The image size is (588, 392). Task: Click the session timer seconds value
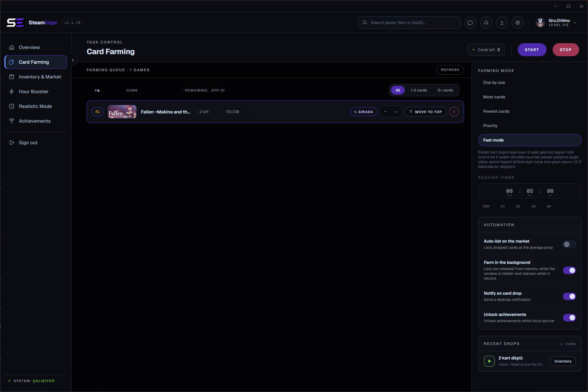pos(550,191)
